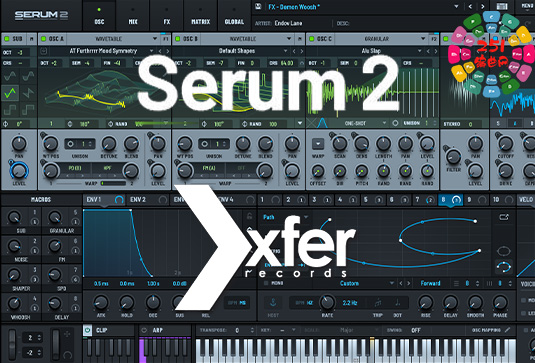Load previous OSC A wavetable
Screen dimensions: 535x363
160,51
